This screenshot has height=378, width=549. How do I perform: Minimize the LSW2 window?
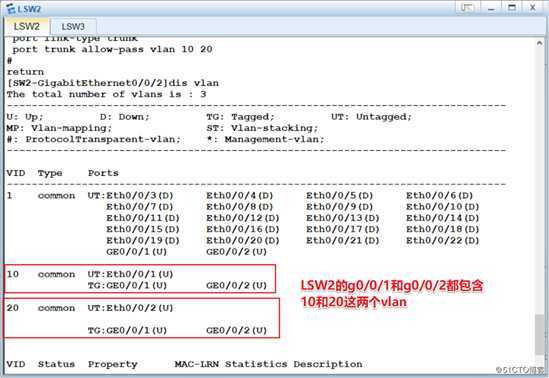pyautogui.click(x=492, y=7)
